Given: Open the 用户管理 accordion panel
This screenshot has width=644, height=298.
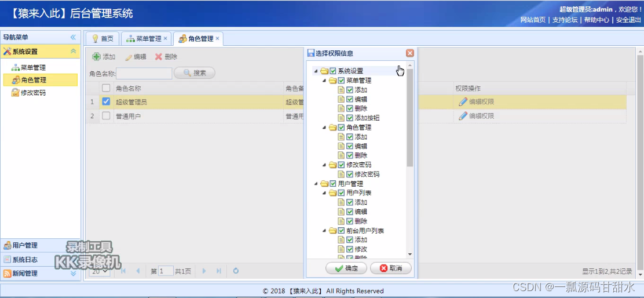Looking at the screenshot, I should pos(41,245).
